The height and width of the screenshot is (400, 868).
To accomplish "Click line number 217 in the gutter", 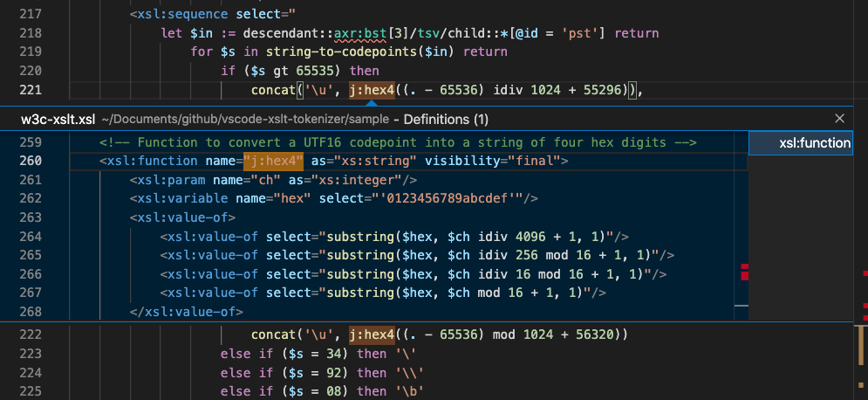I will (31, 15).
